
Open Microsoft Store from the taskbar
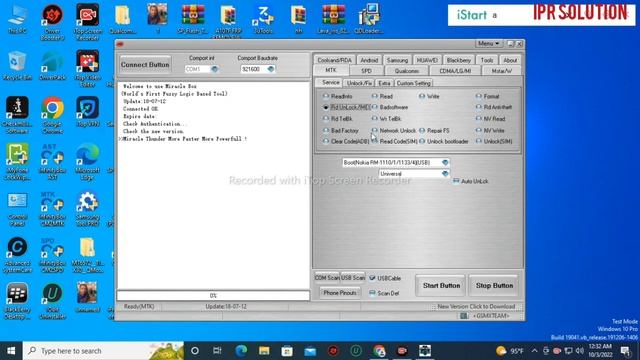pyautogui.click(x=287, y=351)
